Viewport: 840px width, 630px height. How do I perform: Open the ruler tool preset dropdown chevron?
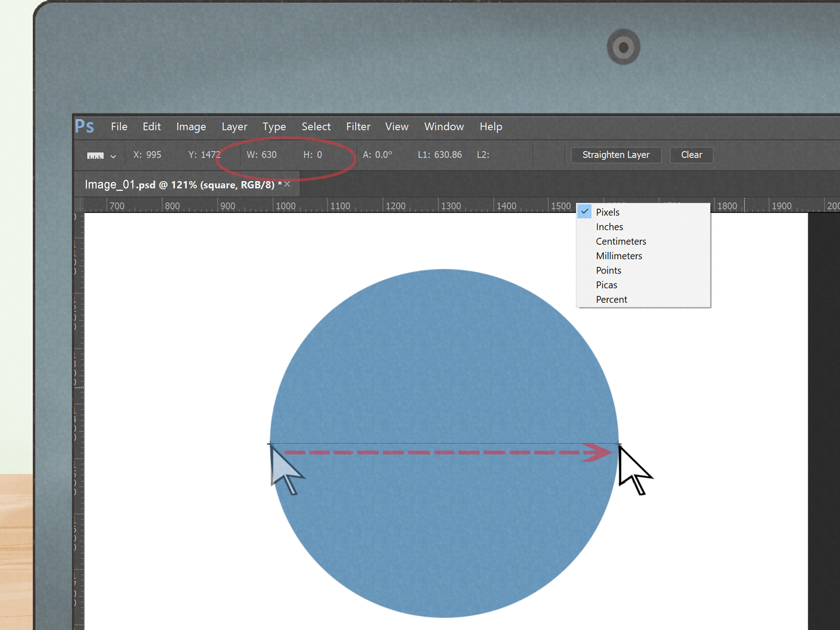tap(113, 156)
